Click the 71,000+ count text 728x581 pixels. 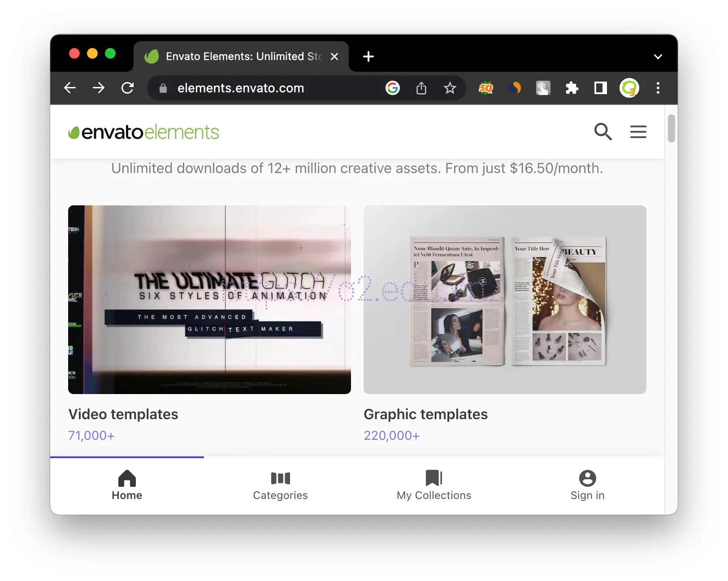91,435
